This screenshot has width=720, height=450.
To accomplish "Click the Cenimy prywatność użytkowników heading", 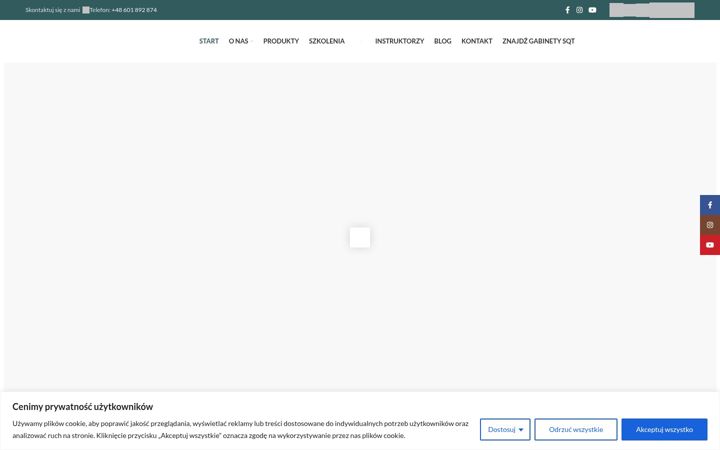I will 83,406.
